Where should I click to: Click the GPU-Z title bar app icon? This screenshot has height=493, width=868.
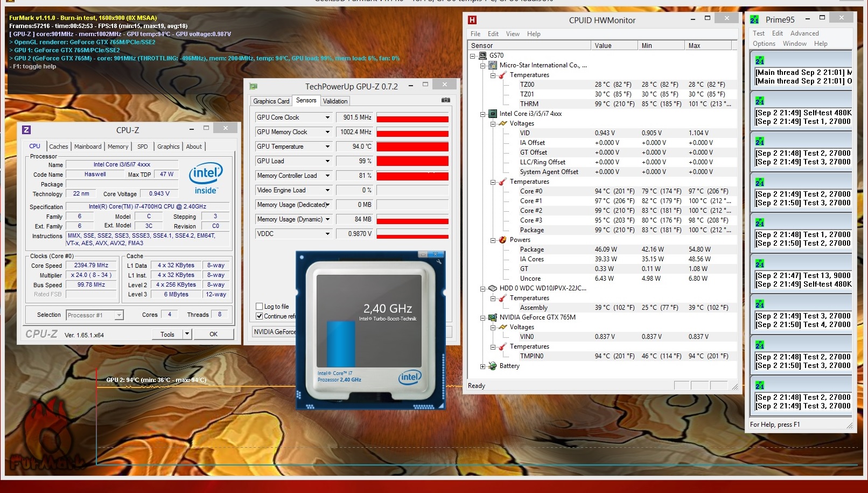(254, 86)
